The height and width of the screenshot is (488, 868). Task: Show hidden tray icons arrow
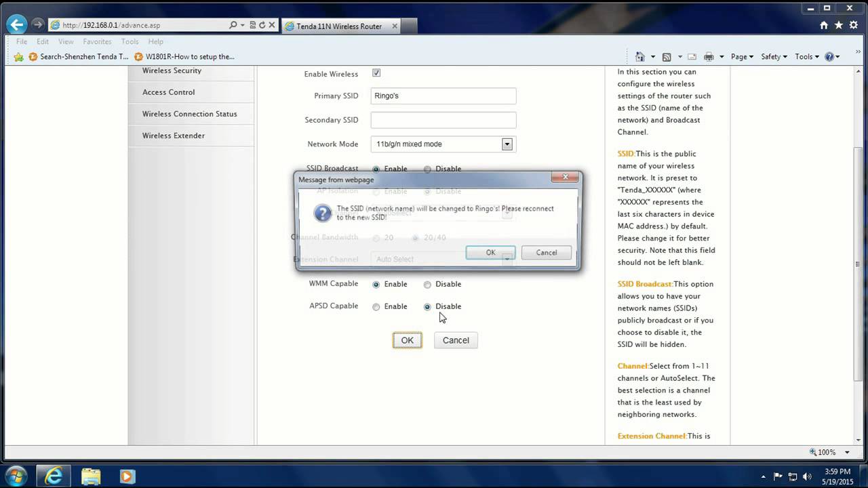click(764, 476)
